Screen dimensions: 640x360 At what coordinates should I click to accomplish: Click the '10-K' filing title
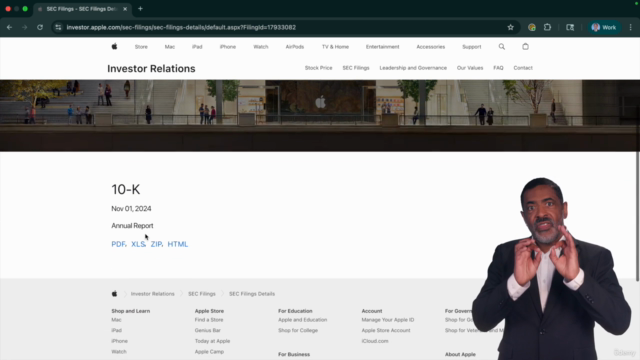126,189
